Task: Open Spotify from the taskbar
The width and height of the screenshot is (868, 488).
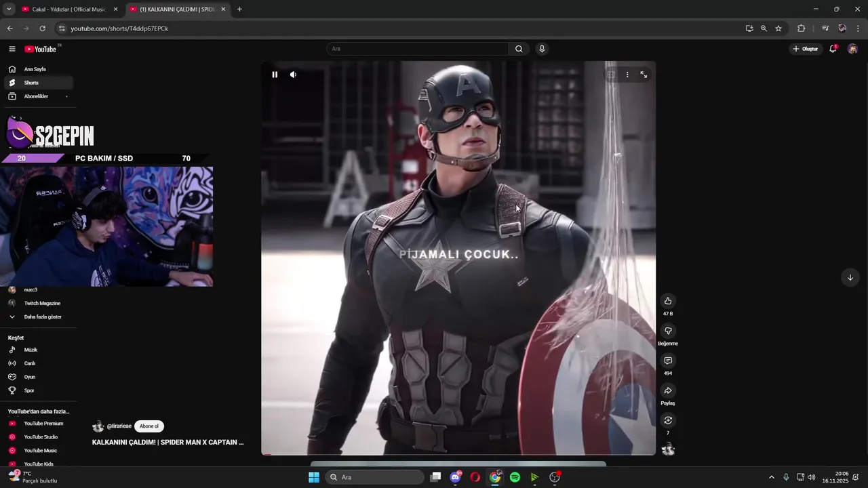Action: [515, 477]
